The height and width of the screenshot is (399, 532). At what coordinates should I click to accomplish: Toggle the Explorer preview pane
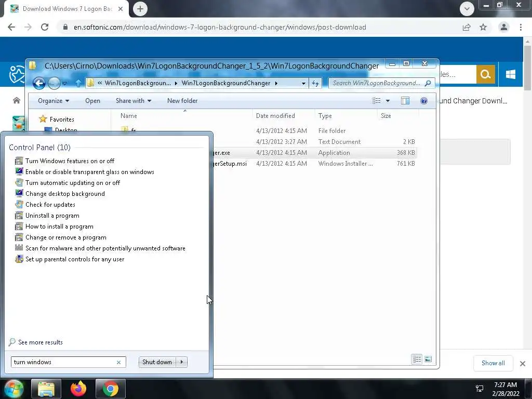[x=405, y=101]
